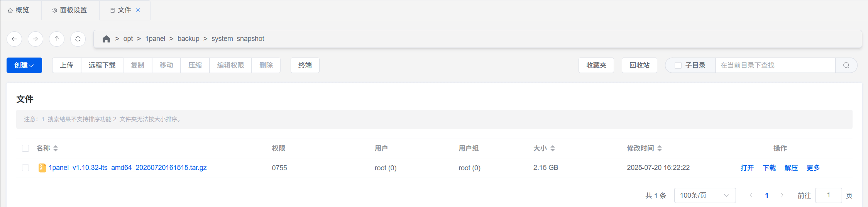Go up one directory level

pos(57,39)
